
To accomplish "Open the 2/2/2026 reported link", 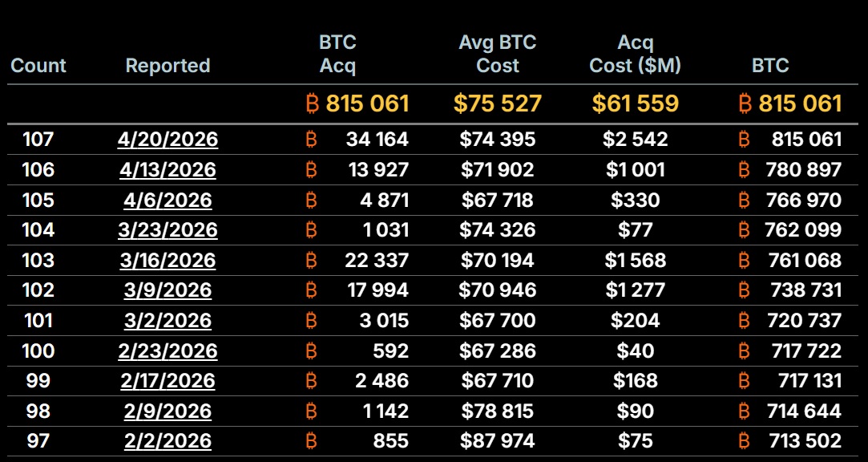I will 168,440.
